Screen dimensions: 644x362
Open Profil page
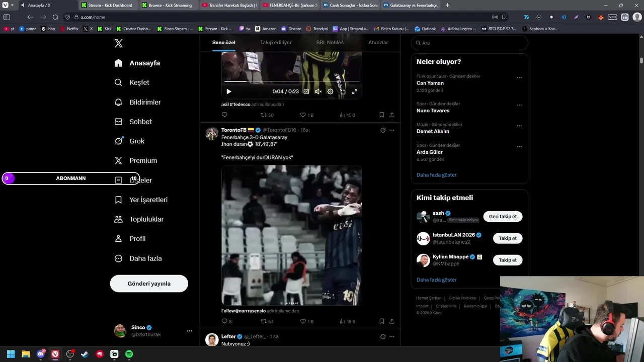click(x=130, y=239)
